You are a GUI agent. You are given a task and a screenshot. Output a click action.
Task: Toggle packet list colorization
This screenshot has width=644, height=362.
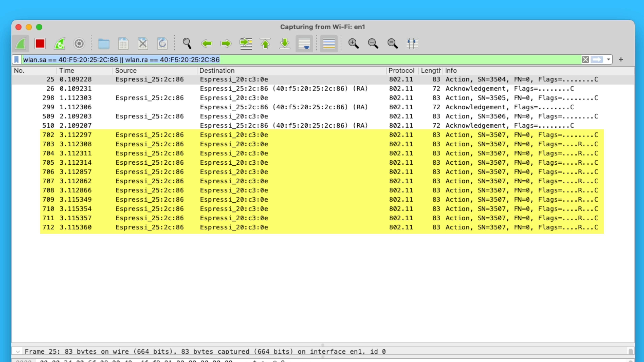tap(329, 44)
